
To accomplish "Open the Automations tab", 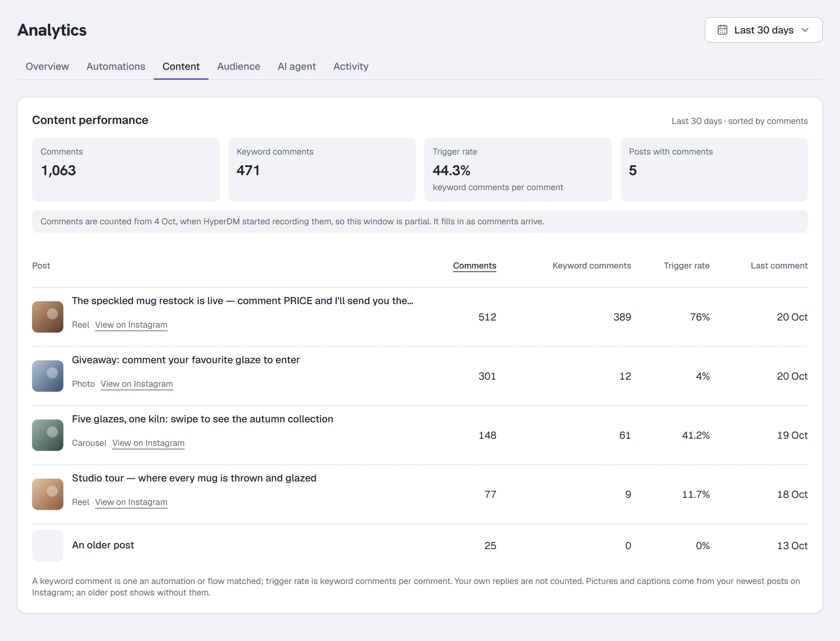I will [116, 66].
